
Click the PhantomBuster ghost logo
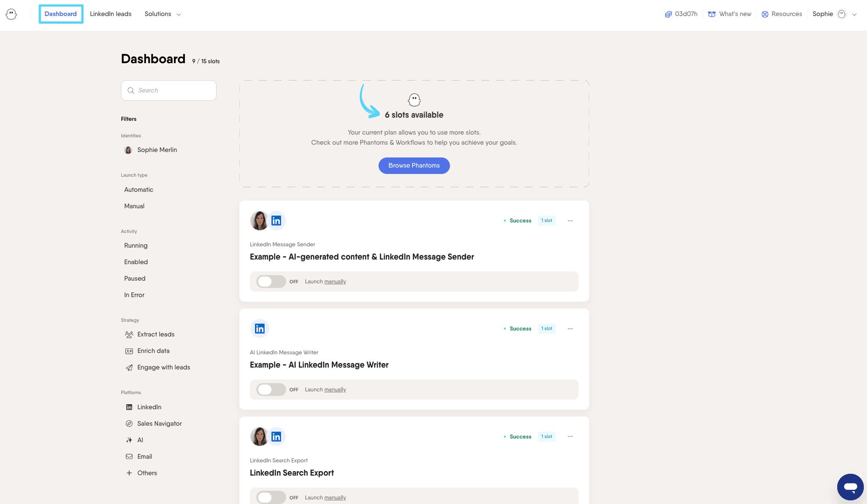11,14
